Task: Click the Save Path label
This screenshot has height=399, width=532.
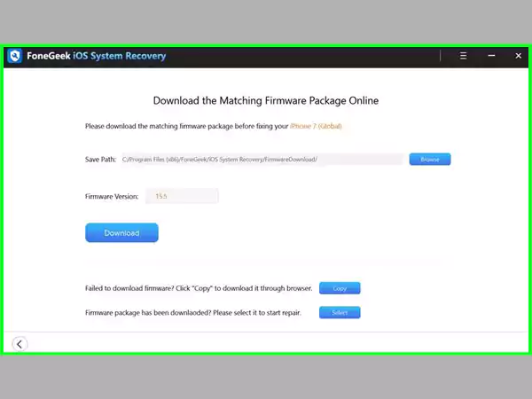Action: pyautogui.click(x=100, y=160)
